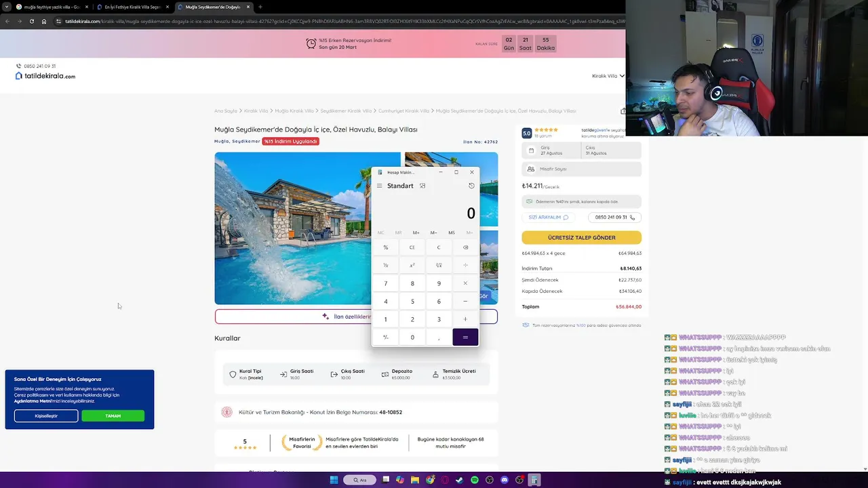Viewport: 868px width, 488px height.
Task: Click the taskbar 'Ara' search box
Action: tap(359, 480)
